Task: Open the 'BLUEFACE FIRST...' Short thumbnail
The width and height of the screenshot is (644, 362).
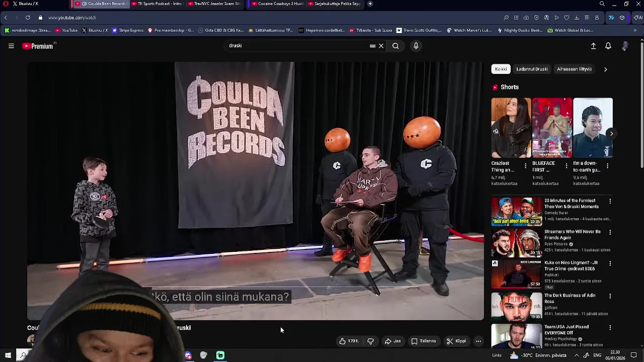Action: (552, 128)
